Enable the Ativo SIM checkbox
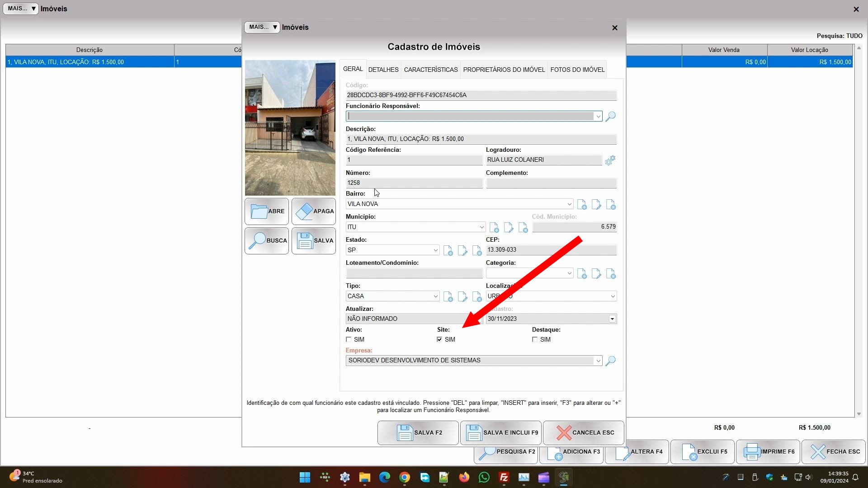 coord(349,339)
